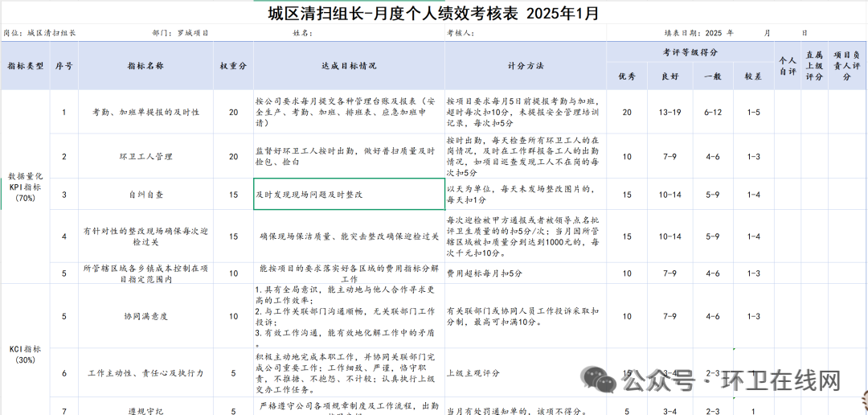Select the 达成目标情况 column header

point(349,66)
